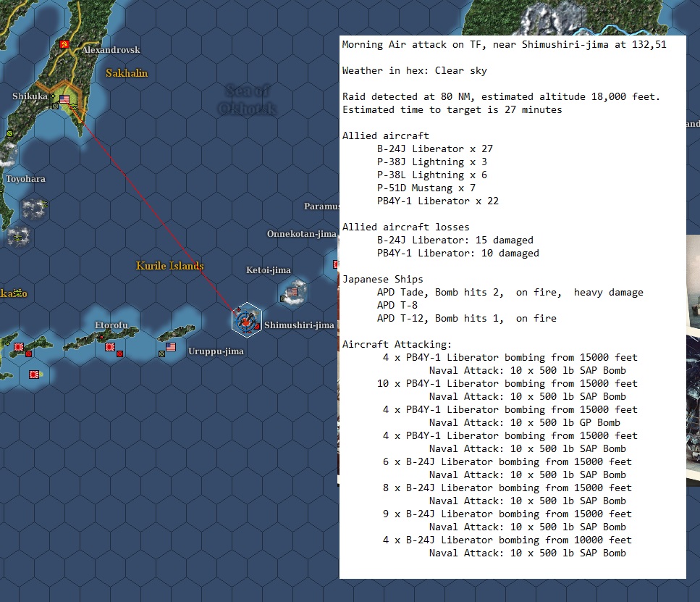Click the '500 lb GP Bomb' naval attack line

525,423
